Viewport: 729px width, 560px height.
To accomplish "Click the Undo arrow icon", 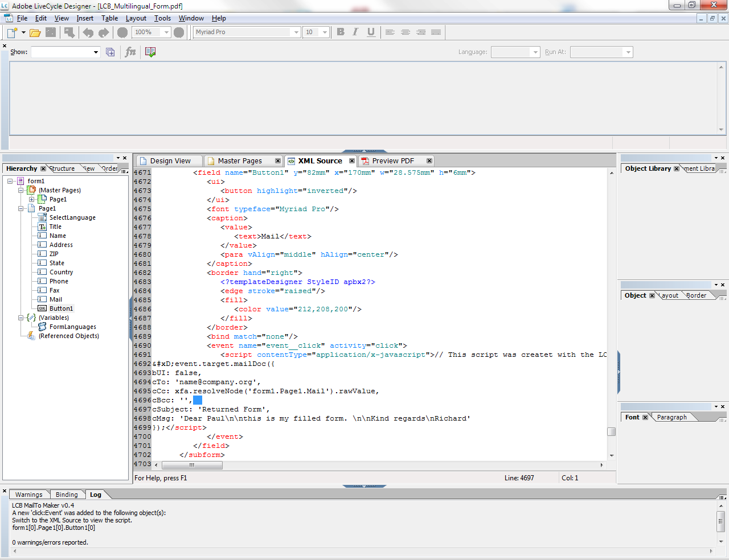I will tap(88, 32).
